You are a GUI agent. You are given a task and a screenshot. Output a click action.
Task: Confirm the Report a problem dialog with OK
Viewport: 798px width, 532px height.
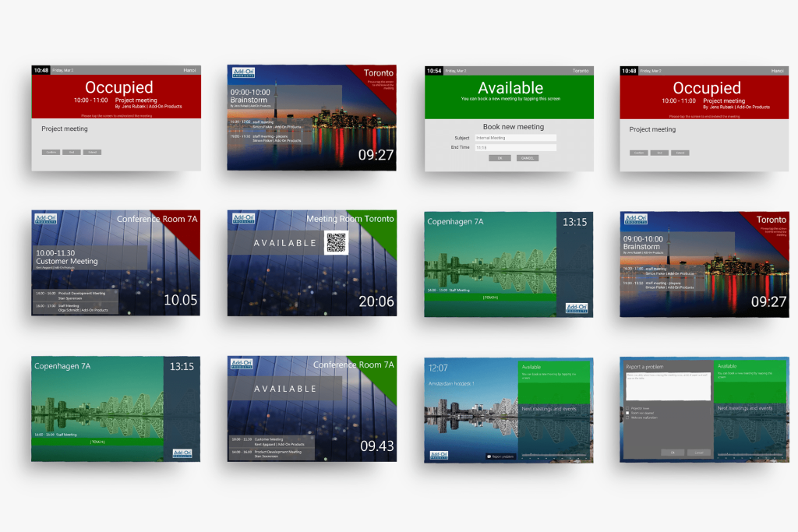pyautogui.click(x=672, y=453)
